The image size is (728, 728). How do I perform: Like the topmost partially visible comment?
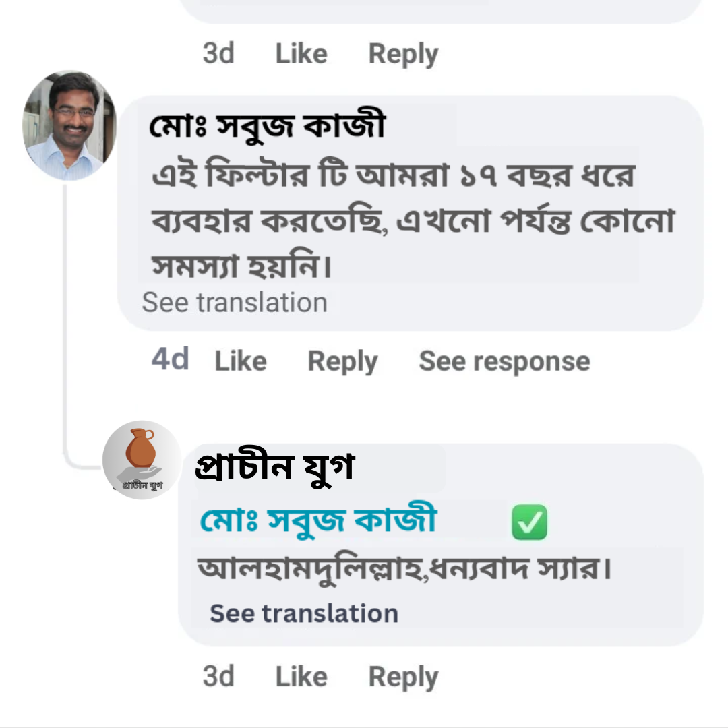pos(301,53)
